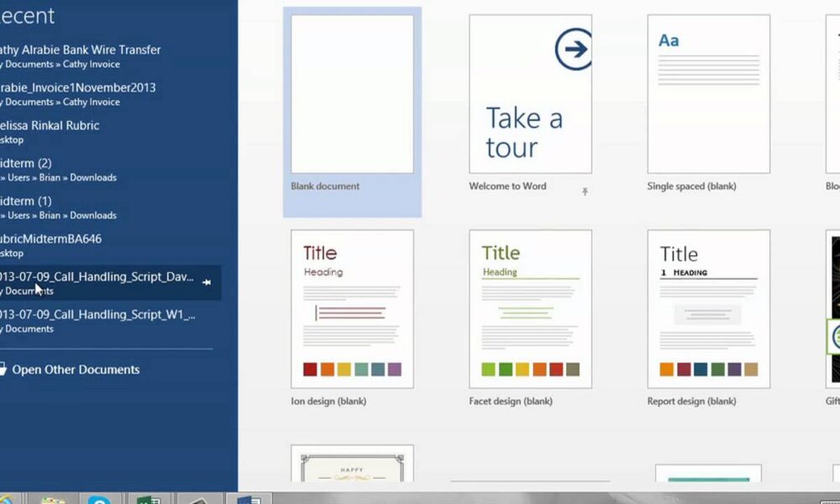The image size is (840, 504).
Task: Switch to Word via the taskbar icon
Action: tap(249, 500)
